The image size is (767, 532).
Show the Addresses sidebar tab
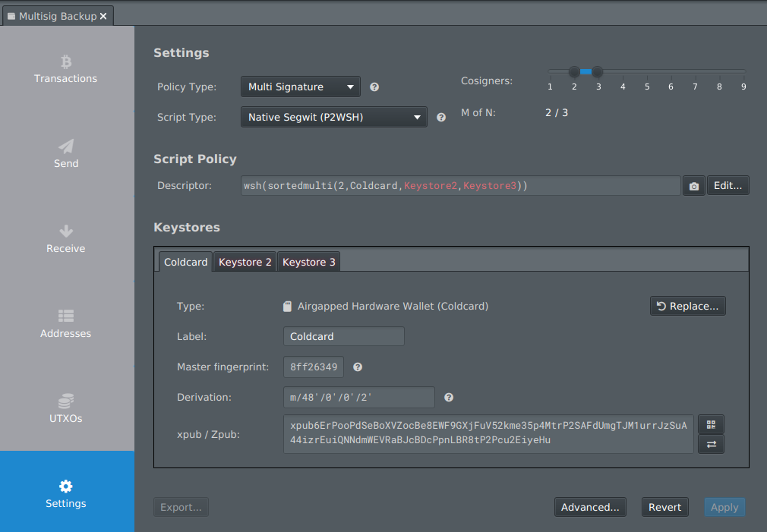pos(66,324)
